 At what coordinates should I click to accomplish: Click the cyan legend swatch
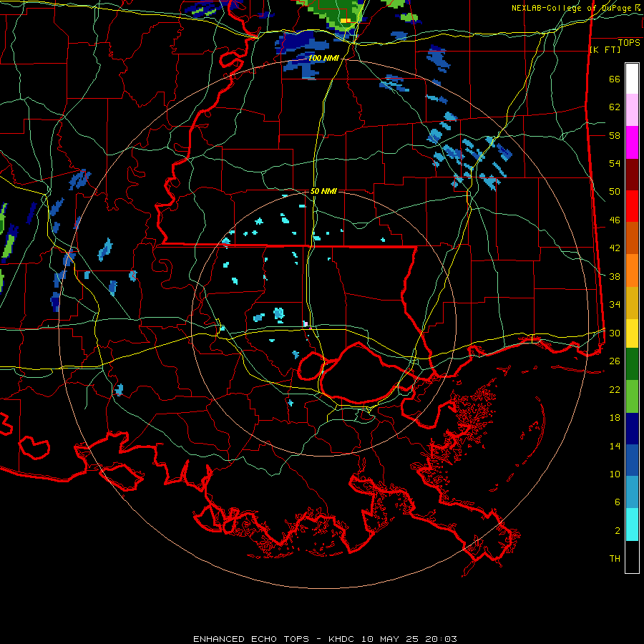coord(632,525)
